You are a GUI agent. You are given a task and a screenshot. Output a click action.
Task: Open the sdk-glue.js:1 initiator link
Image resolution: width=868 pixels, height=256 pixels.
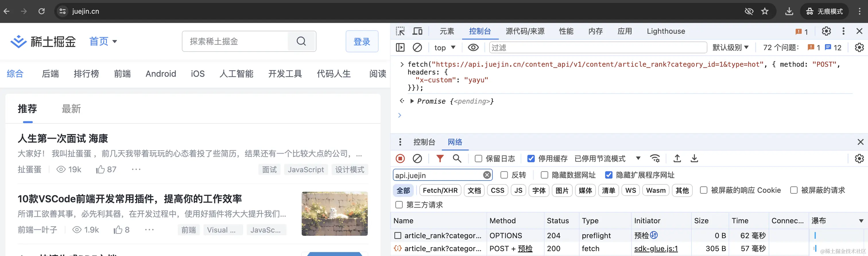coord(656,249)
